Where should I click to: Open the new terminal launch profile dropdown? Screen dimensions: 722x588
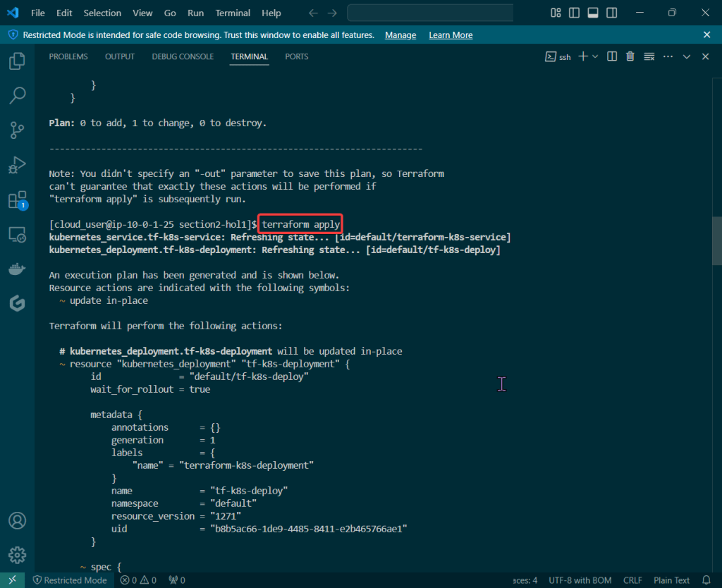click(595, 56)
